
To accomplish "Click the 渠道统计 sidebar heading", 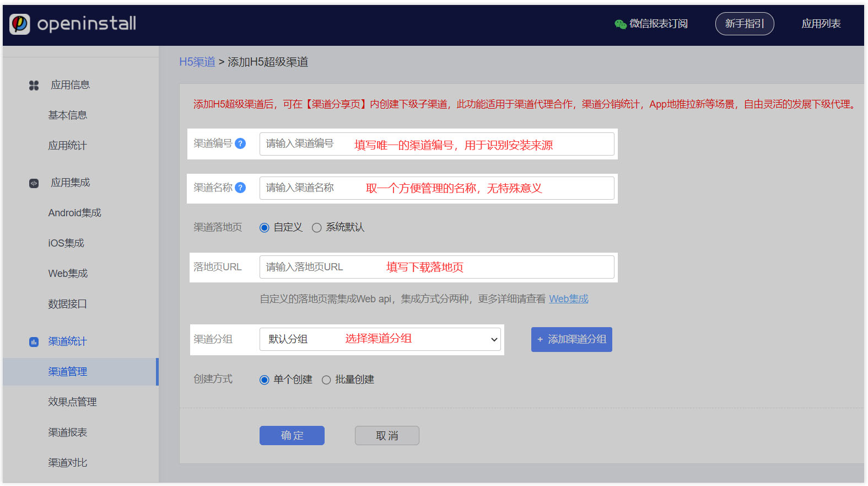I will coord(67,341).
